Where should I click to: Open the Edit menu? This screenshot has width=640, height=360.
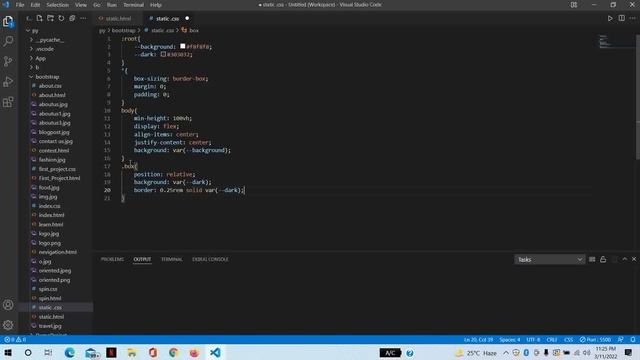(35, 5)
